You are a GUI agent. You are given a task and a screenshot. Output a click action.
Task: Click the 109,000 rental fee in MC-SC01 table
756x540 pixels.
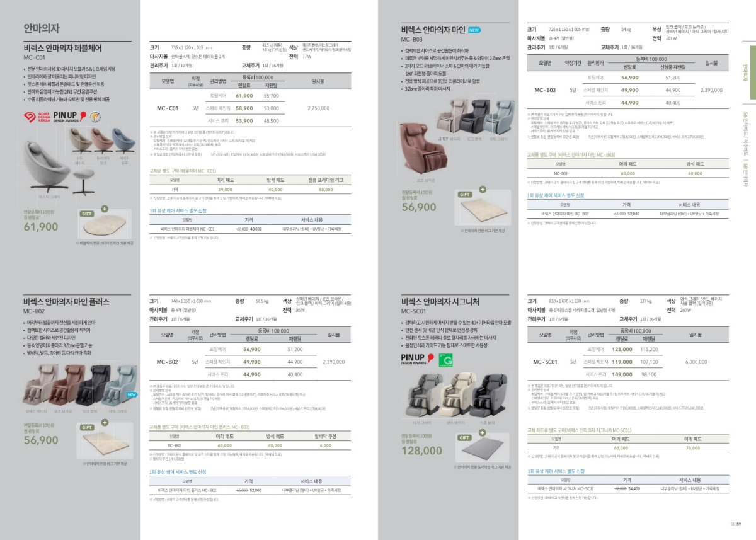[x=622, y=374]
